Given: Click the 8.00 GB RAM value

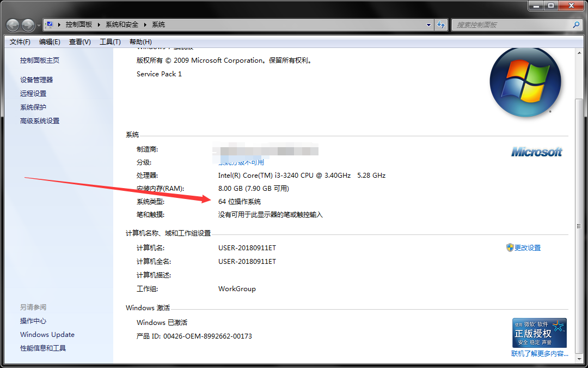Looking at the screenshot, I should (x=254, y=188).
